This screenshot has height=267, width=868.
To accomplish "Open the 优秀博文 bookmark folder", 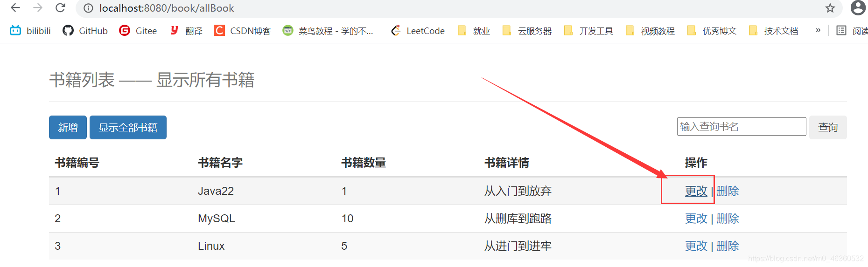I will pyautogui.click(x=712, y=31).
